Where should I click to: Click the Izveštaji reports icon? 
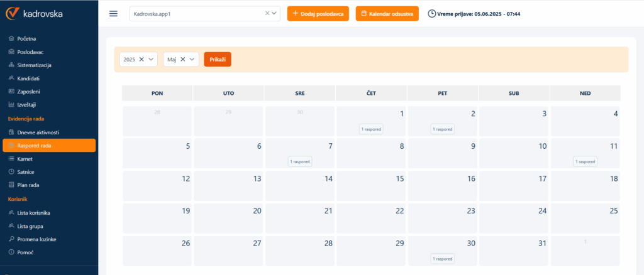pos(11,105)
